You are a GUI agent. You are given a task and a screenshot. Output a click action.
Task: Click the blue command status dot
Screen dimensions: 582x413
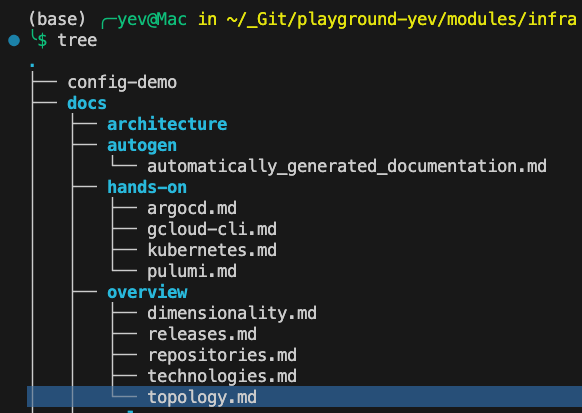coord(14,40)
